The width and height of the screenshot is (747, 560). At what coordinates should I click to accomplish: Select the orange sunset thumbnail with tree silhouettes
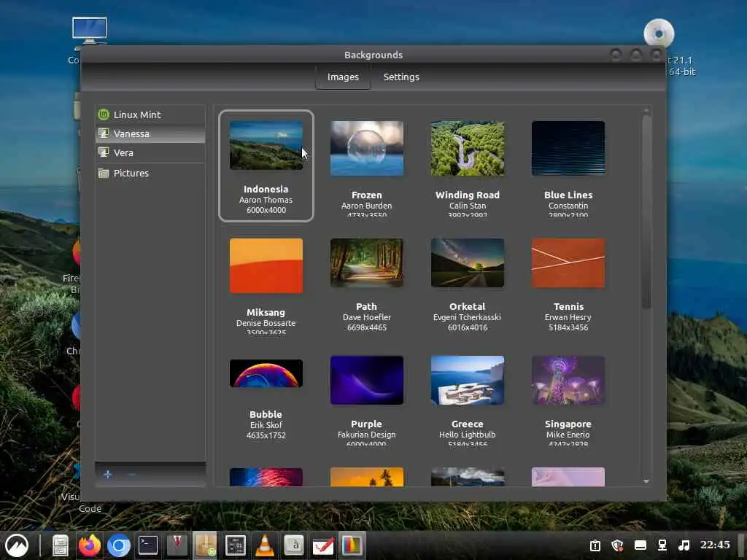tap(366, 477)
